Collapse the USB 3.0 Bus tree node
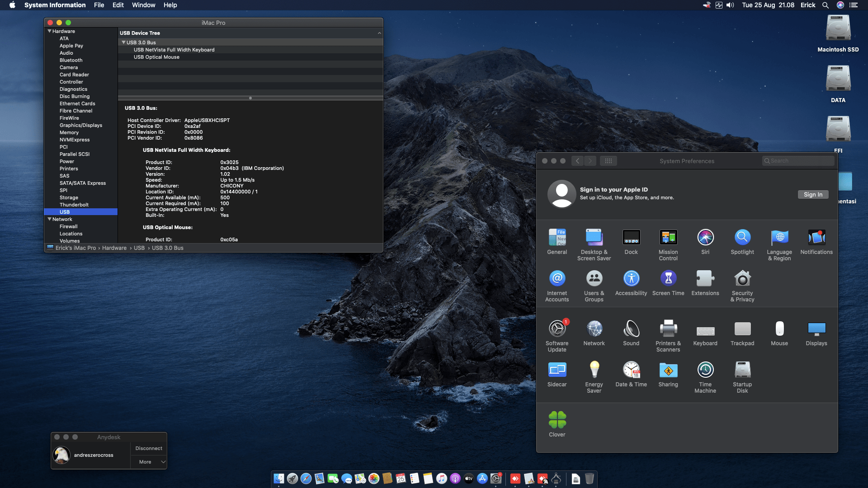This screenshot has width=868, height=488. coord(123,42)
